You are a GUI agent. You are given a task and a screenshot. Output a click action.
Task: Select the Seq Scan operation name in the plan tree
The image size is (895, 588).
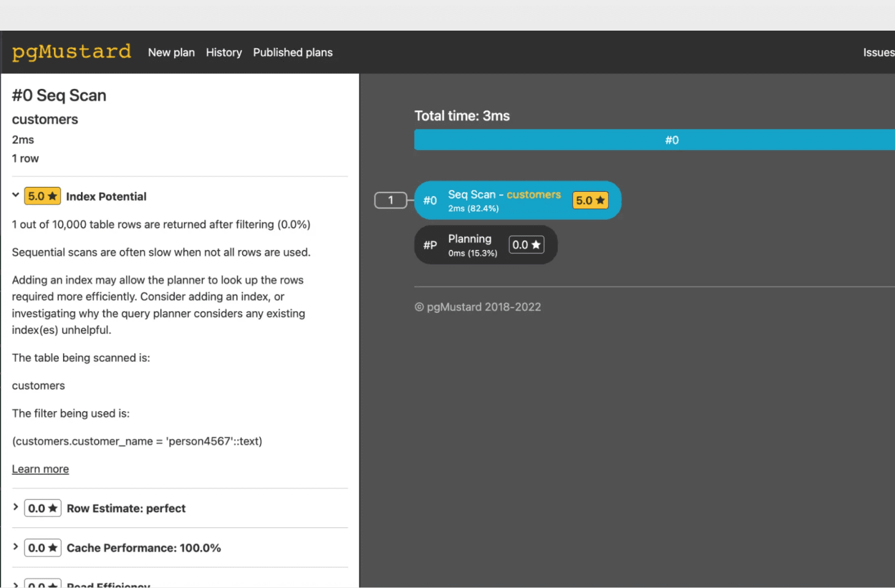[x=471, y=195]
